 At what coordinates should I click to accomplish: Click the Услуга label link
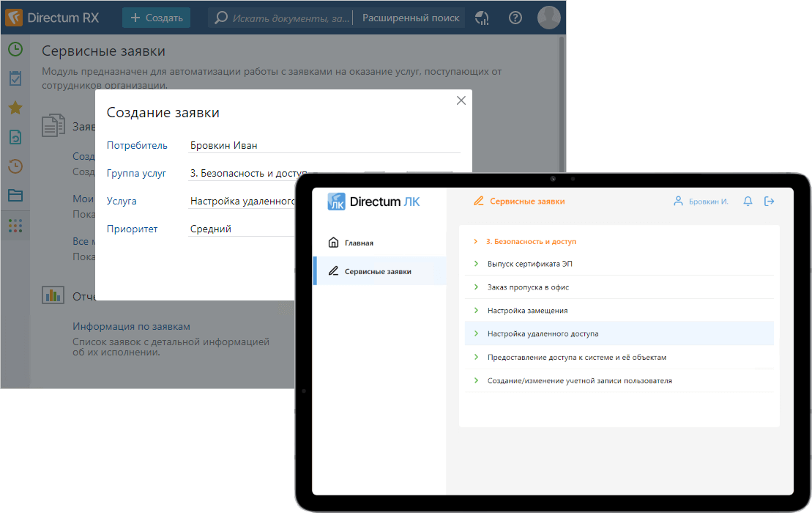[x=122, y=201]
